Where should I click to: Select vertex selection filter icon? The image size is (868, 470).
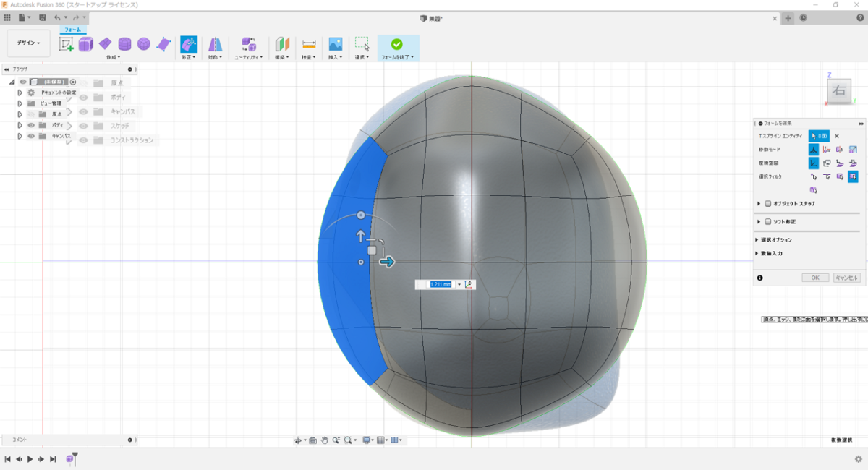[814, 176]
